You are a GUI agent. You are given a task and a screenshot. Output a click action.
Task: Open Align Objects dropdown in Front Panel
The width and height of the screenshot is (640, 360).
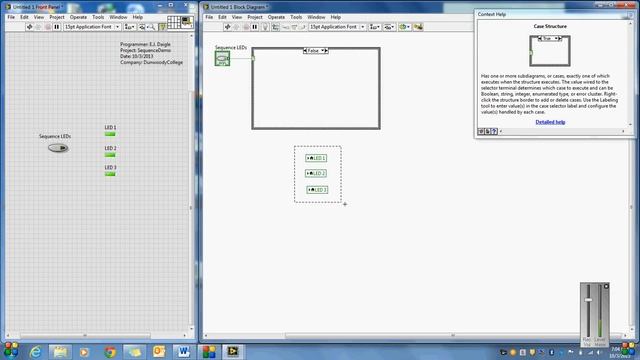(129, 27)
